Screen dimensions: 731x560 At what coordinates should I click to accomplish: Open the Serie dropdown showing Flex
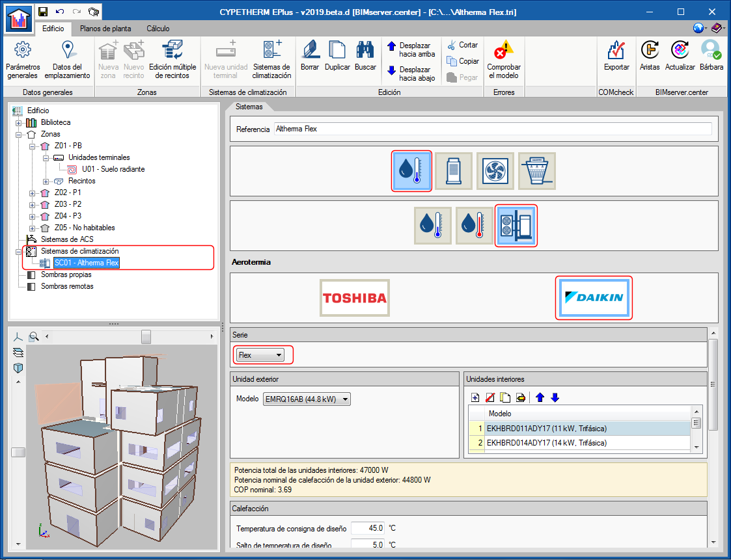260,355
